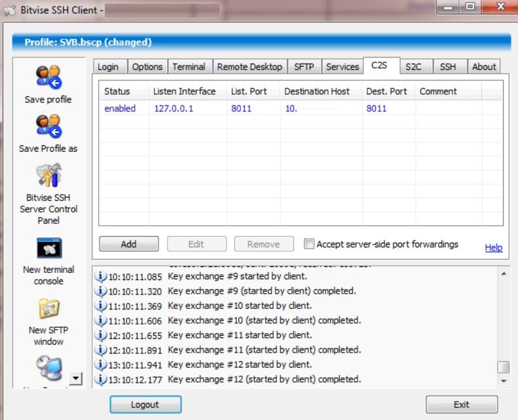
Task: Click the List. Port column header
Action: (x=253, y=92)
